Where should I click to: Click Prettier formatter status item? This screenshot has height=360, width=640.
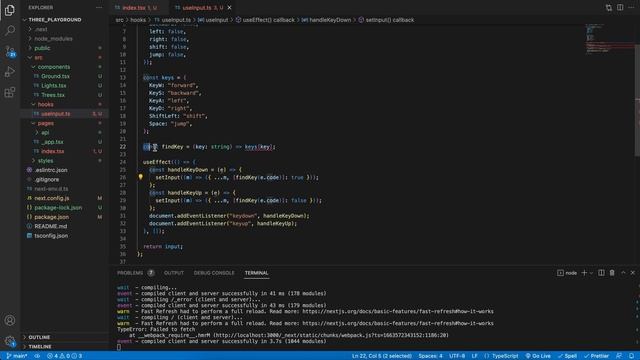click(x=596, y=356)
